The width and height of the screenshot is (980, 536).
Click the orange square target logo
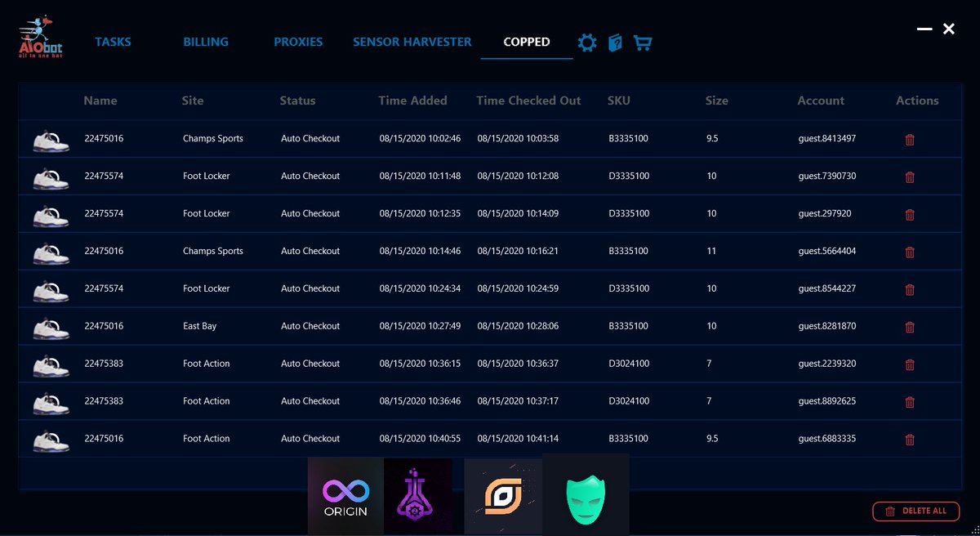point(503,497)
